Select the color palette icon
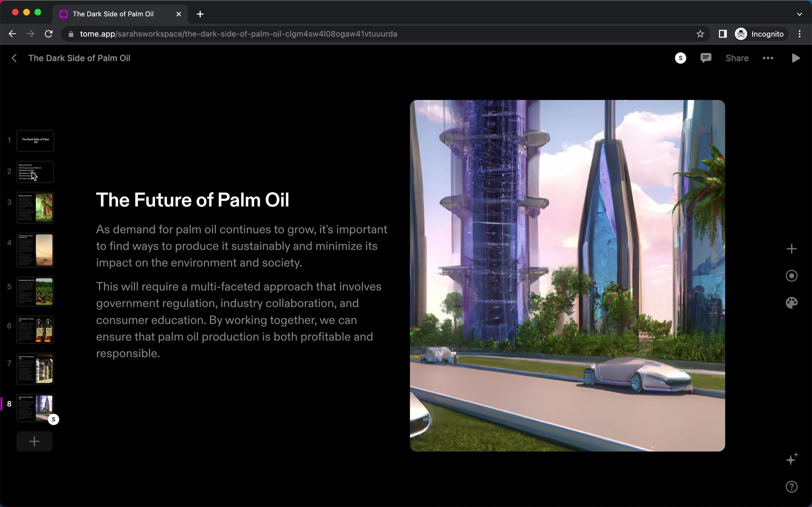The image size is (812, 507). pos(792,303)
